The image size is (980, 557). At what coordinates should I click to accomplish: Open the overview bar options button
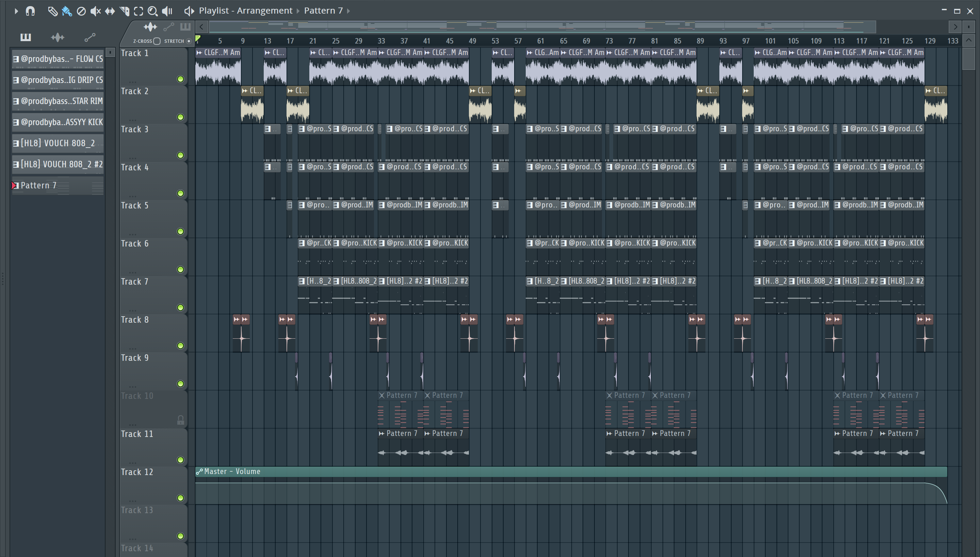[x=968, y=27]
